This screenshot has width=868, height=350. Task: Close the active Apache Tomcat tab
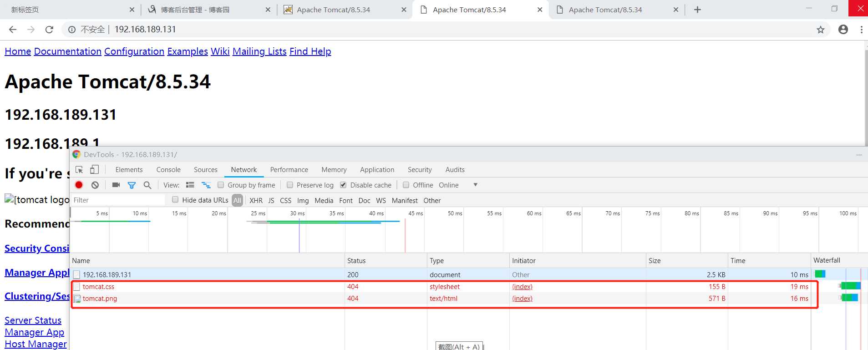540,10
